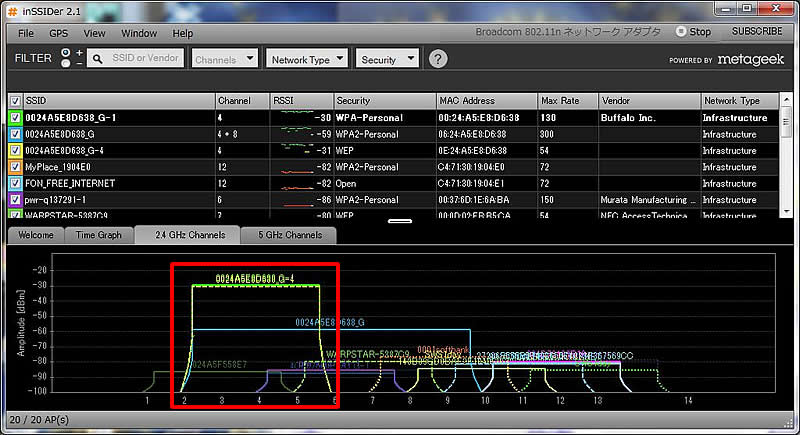Select the filter minus radio button
Screen dimensions: 800x435
point(65,63)
